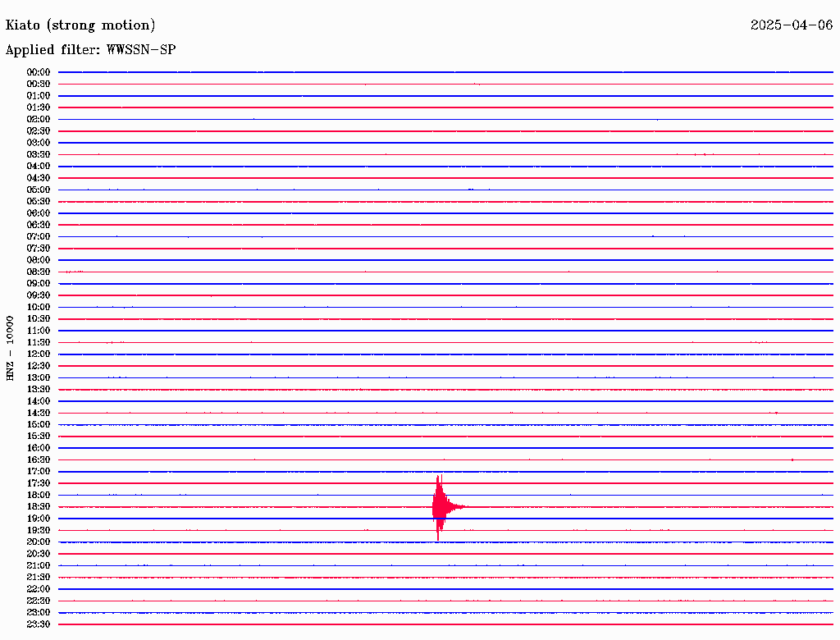Select the 13:00 time label
Viewport: 840px width, 640px height.
coord(39,377)
